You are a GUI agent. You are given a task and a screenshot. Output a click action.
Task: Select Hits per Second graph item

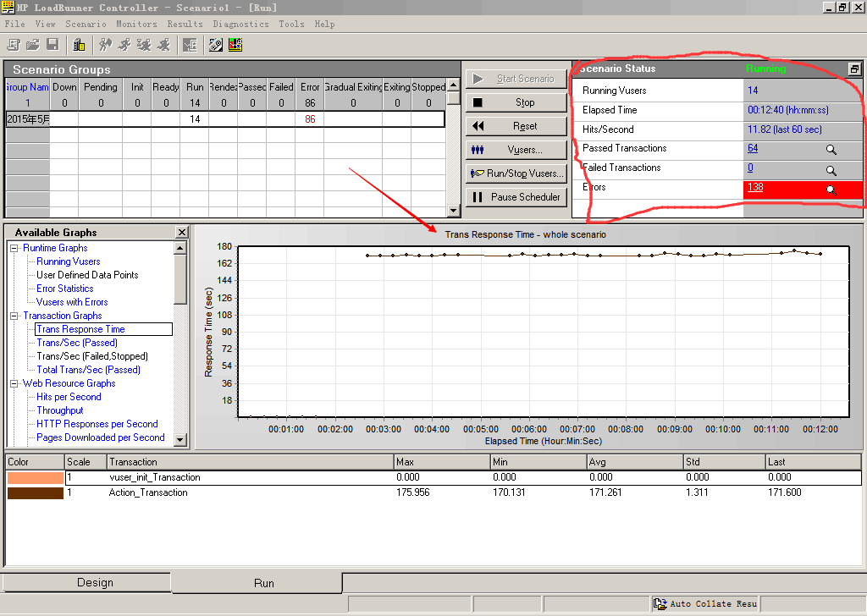pos(69,397)
